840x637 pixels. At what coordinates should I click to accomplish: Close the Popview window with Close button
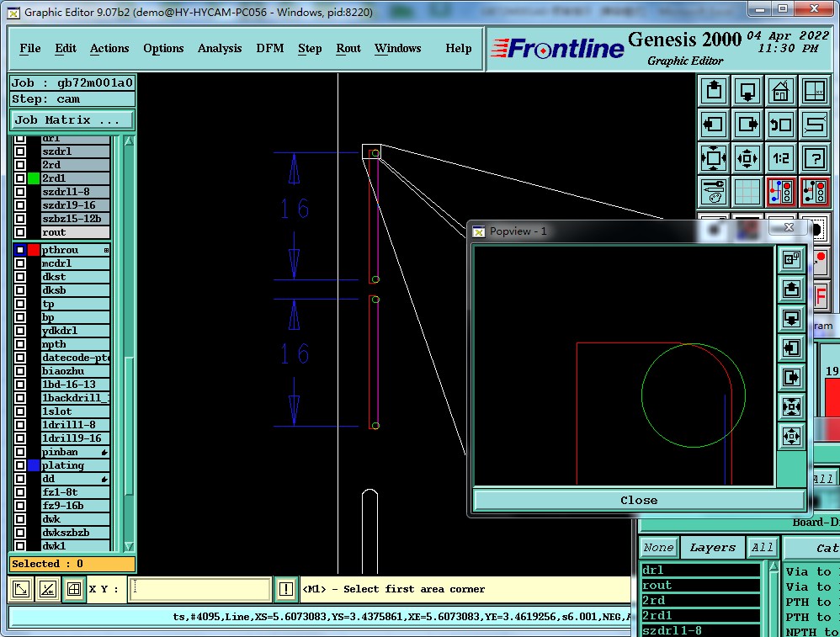638,500
